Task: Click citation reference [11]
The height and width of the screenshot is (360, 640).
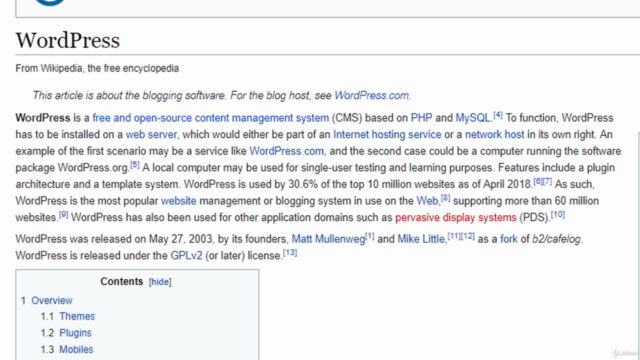Action: [454, 236]
